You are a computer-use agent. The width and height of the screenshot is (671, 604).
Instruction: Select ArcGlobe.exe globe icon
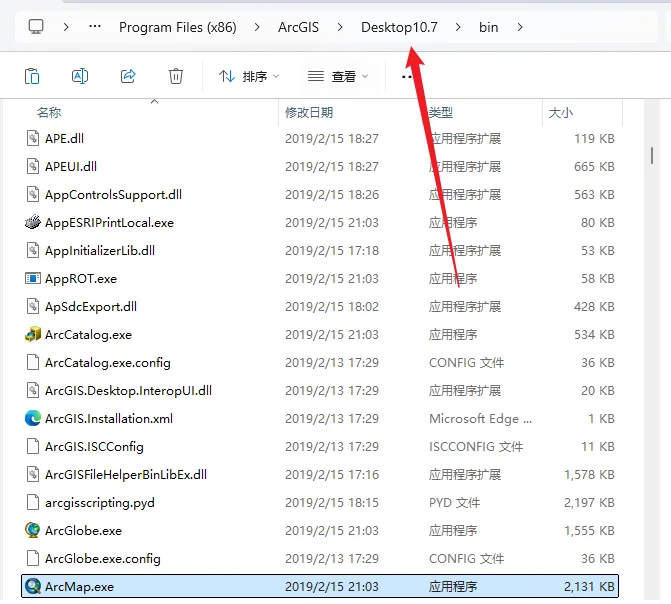click(x=33, y=530)
